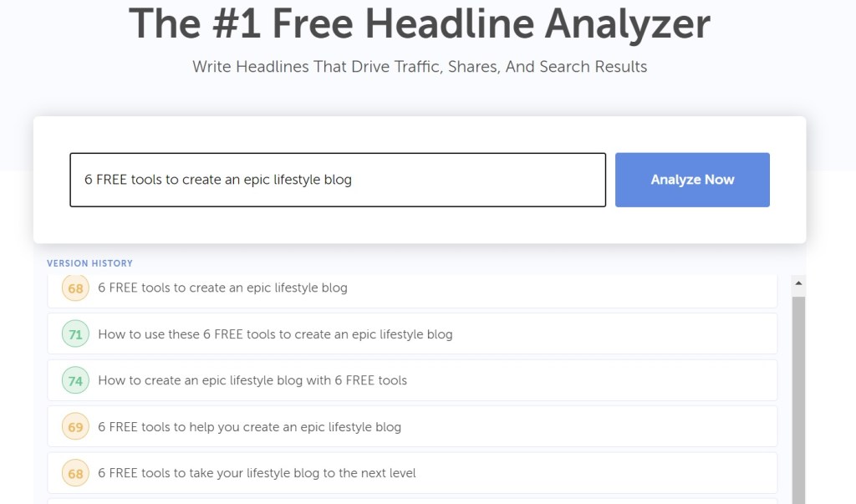Select 'How to create an epic lifestyle blog' entry
Viewport: 856px width, 504px height.
click(x=252, y=380)
